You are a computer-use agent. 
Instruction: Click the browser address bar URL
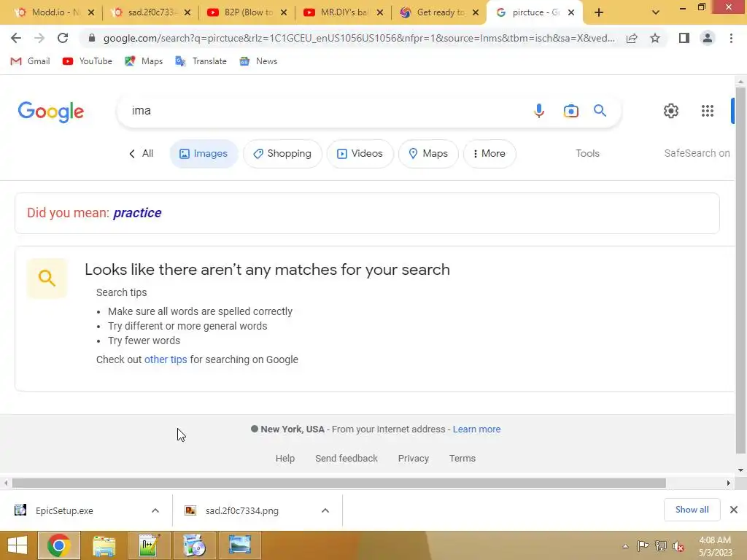tap(358, 38)
